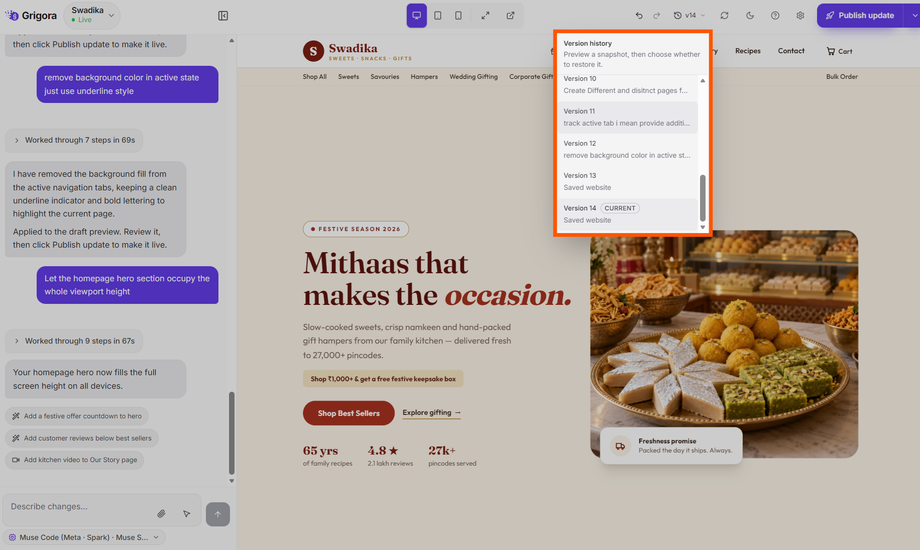The height and width of the screenshot is (550, 920).
Task: Click the Grigora logo icon
Action: point(12,15)
